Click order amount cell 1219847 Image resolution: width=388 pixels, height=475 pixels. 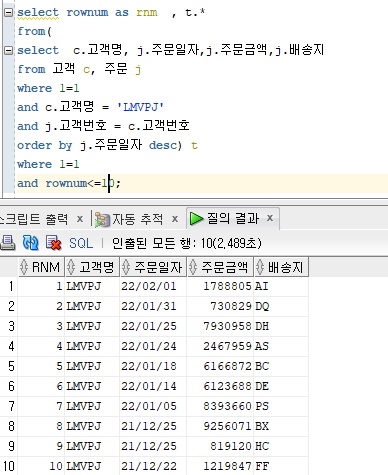220,466
